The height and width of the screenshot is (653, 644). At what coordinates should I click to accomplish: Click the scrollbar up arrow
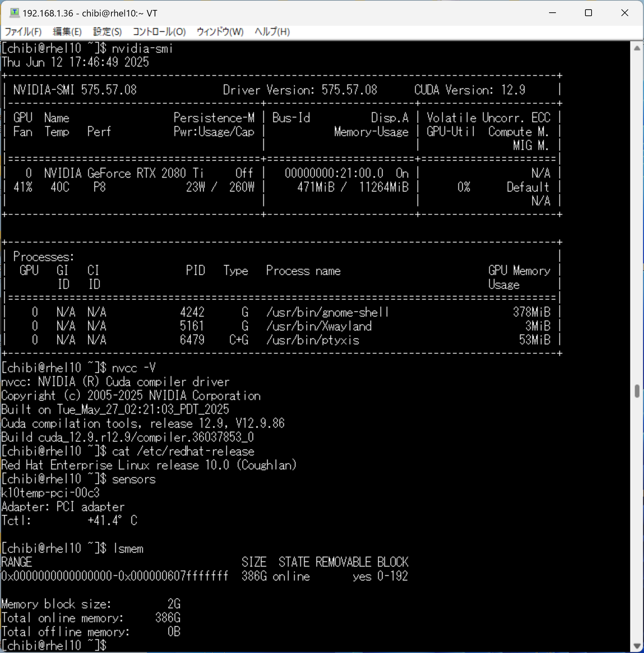[x=637, y=48]
